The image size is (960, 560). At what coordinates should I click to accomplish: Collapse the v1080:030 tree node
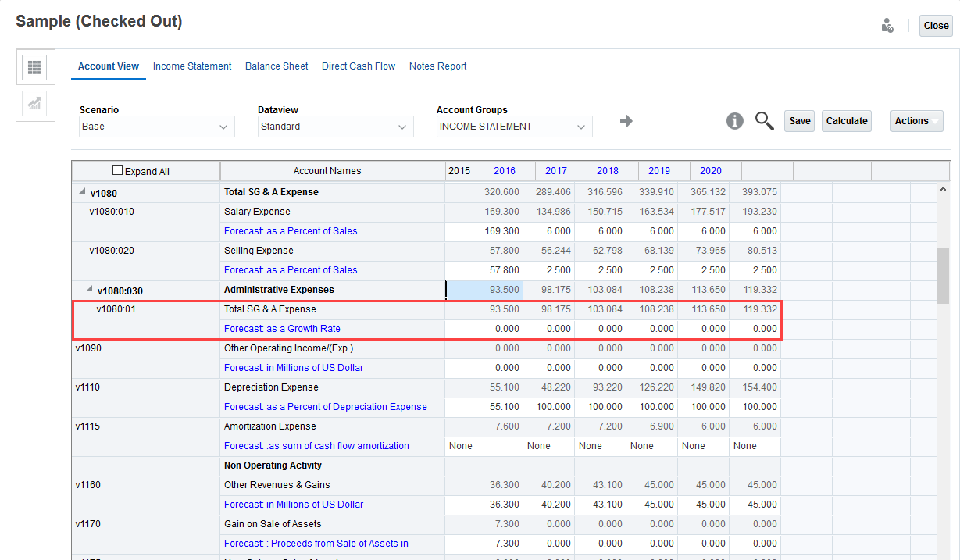coord(89,290)
